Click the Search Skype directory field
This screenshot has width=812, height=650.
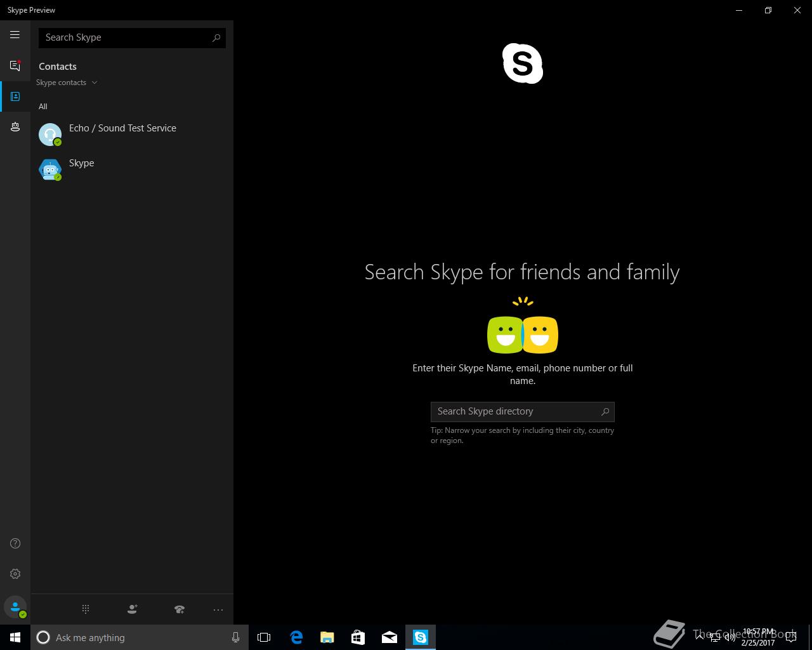coord(514,411)
